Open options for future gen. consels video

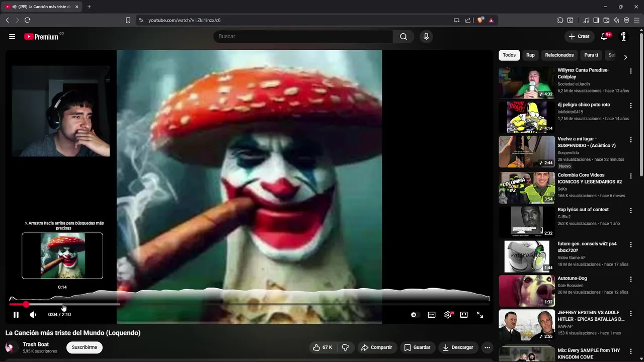click(x=630, y=245)
